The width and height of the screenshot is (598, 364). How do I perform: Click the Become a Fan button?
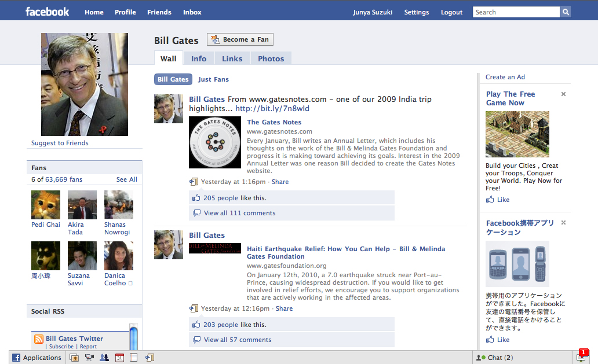tap(240, 39)
